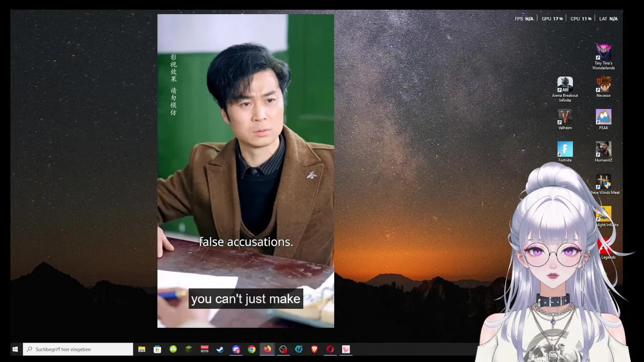Image resolution: width=644 pixels, height=362 pixels.
Task: Select Arena Breakout Infinite desktop shortcut
Action: (x=565, y=89)
